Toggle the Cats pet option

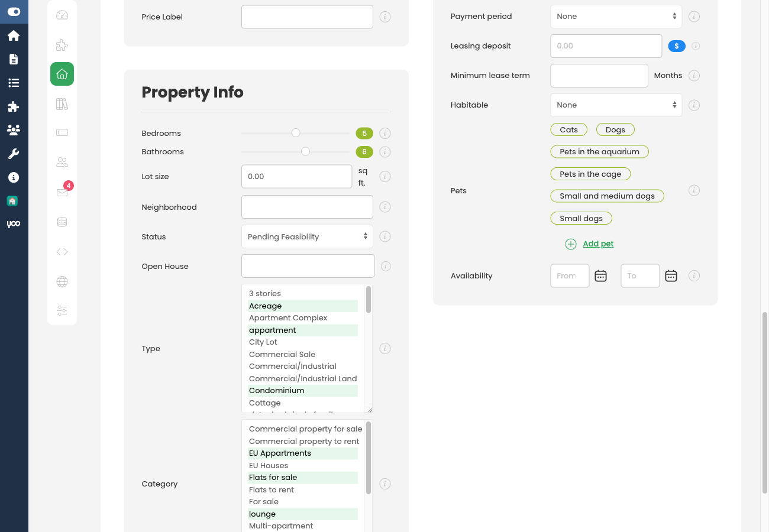coord(568,129)
